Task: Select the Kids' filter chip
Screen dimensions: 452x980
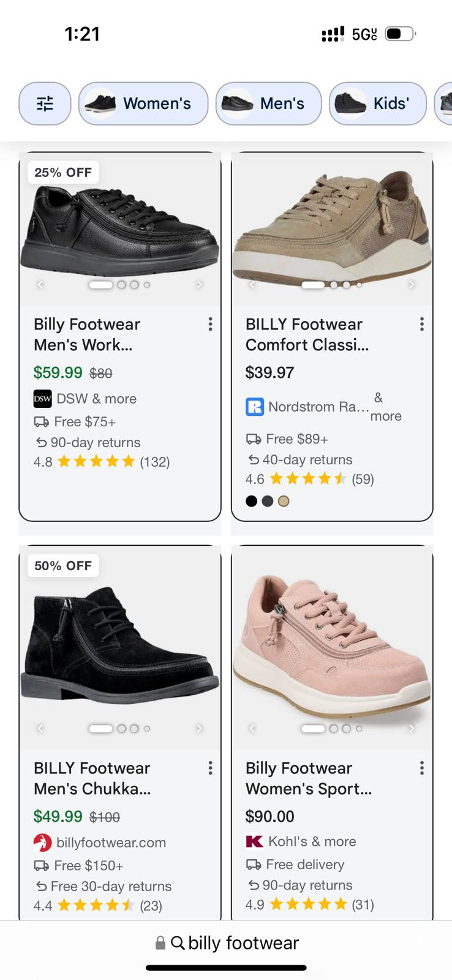Action: coord(377,104)
